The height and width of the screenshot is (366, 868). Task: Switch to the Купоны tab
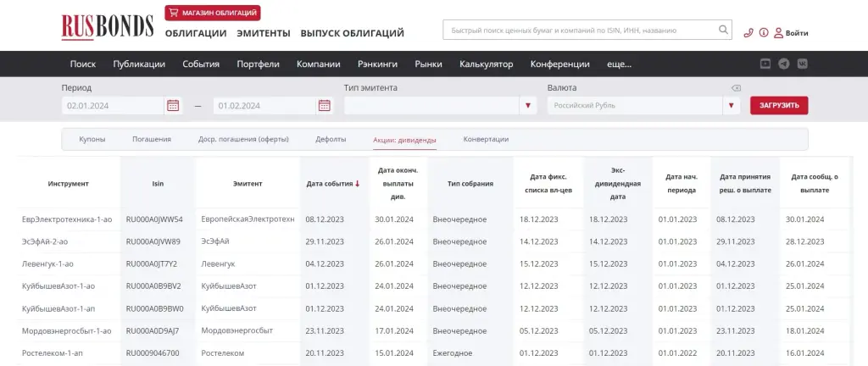tap(92, 139)
